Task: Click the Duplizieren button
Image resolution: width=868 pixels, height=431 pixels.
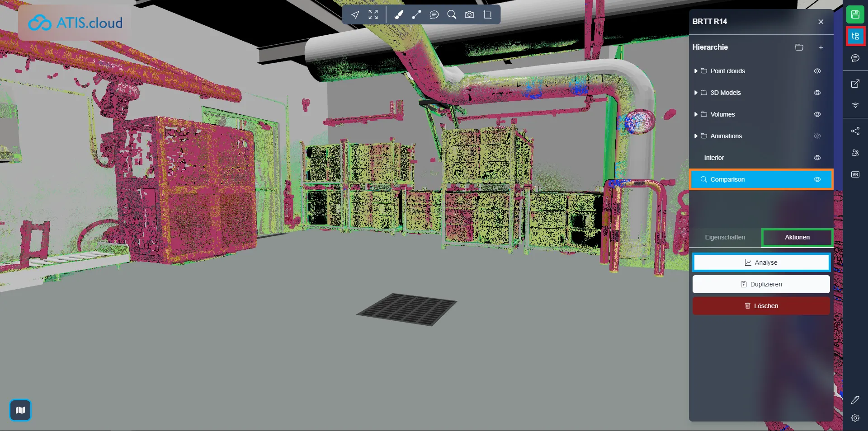Action: [x=761, y=284]
